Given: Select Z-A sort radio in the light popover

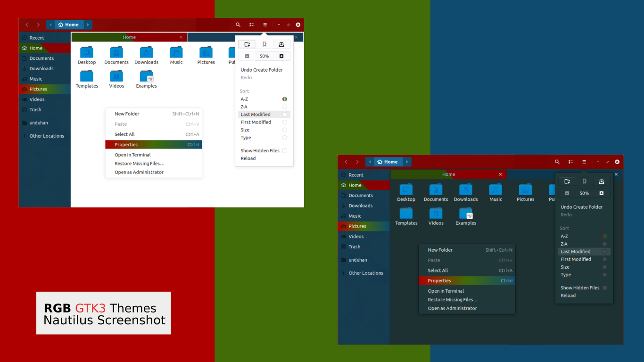Looking at the screenshot, I should [285, 107].
